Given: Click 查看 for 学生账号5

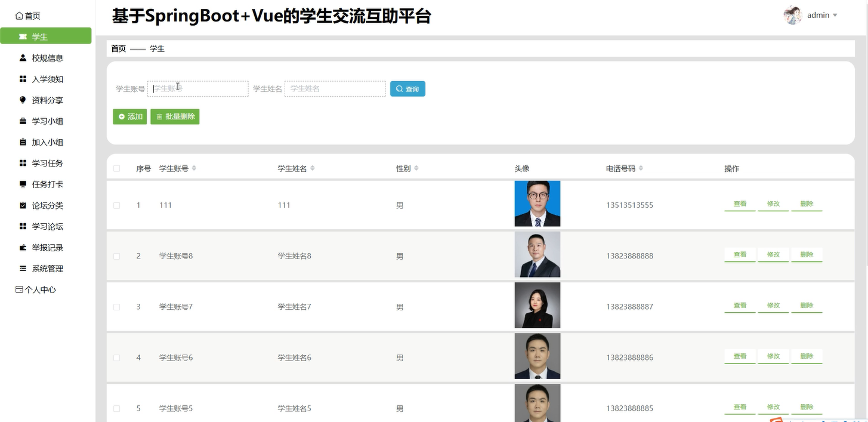Looking at the screenshot, I should pos(740,408).
